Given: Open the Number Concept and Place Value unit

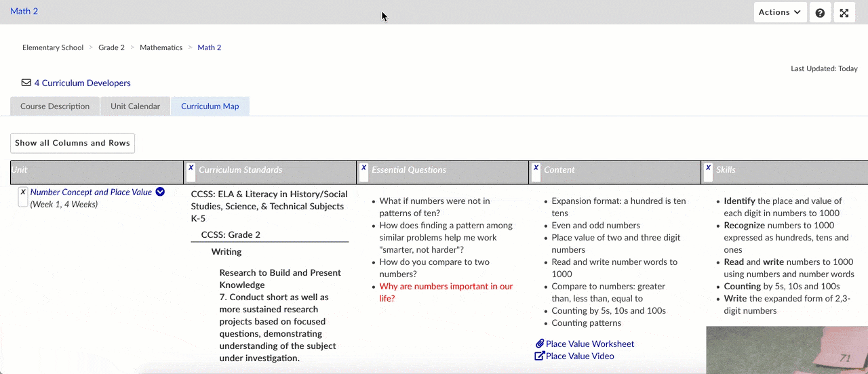Looking at the screenshot, I should 91,192.
